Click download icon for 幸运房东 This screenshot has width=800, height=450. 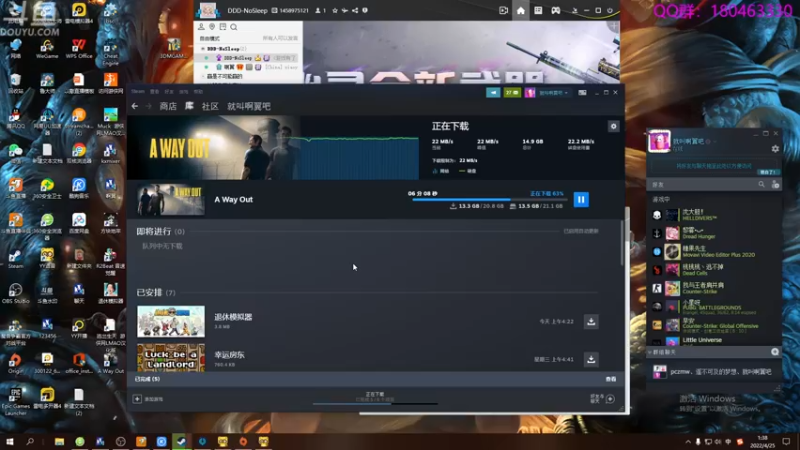(x=591, y=359)
